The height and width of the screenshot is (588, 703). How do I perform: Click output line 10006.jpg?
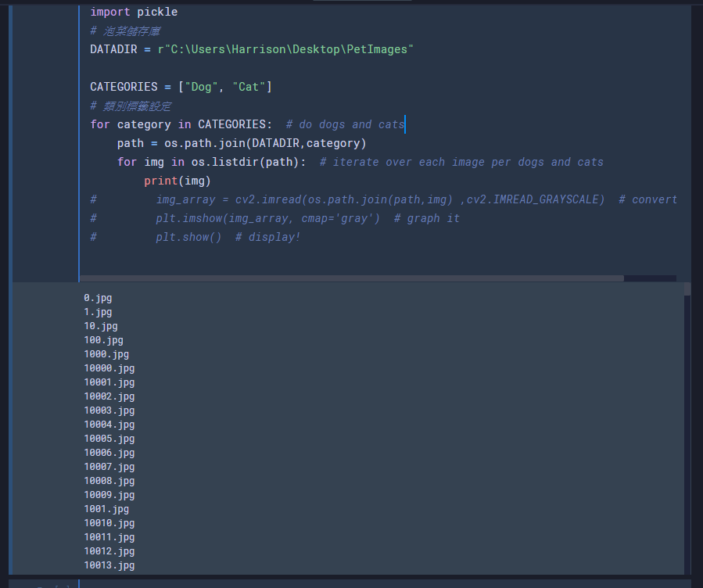click(x=109, y=453)
